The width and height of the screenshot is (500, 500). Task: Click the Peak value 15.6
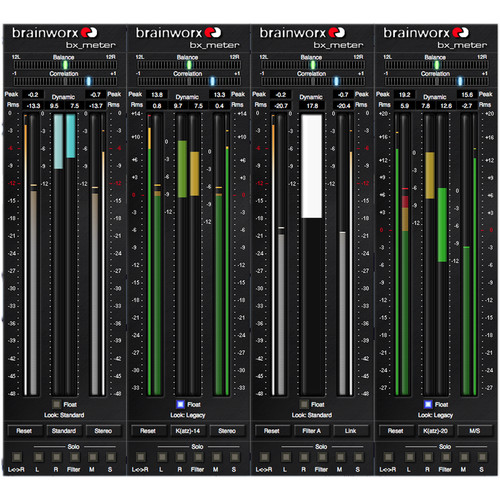[x=467, y=95]
